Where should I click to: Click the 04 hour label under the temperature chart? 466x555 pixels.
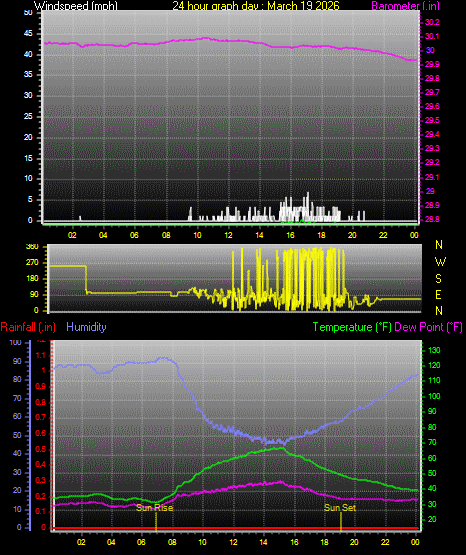click(x=111, y=542)
